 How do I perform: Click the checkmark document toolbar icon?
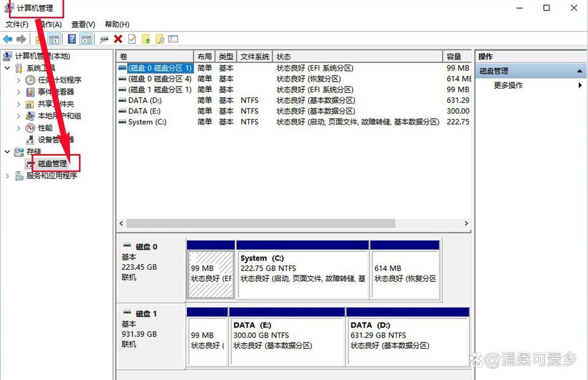coord(131,39)
